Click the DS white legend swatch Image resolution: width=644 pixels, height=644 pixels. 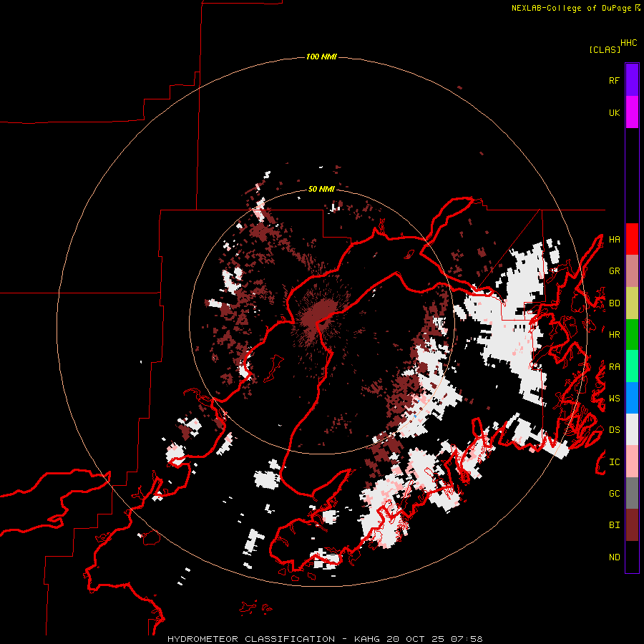coord(632,429)
